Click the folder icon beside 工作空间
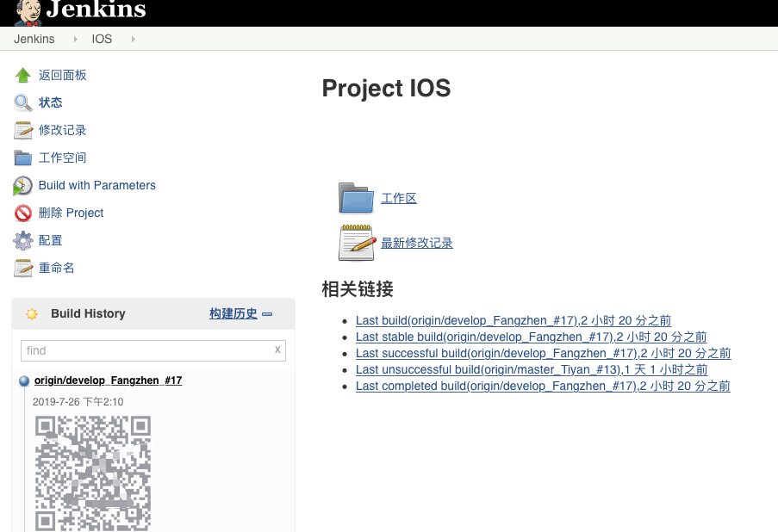The image size is (778, 532). (22, 158)
